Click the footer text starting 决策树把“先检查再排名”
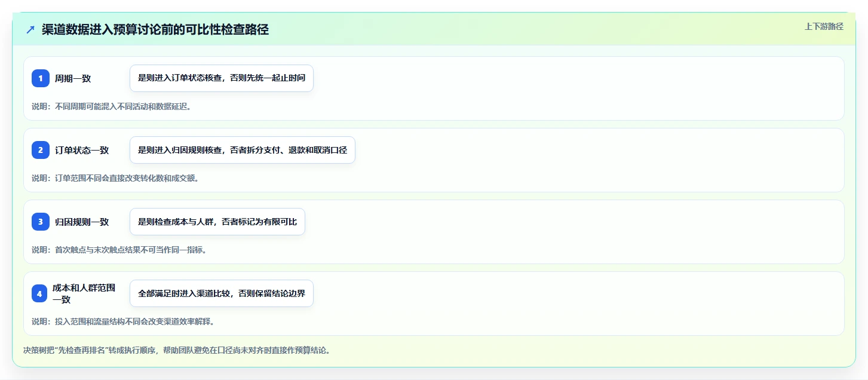This screenshot has height=380, width=868. click(x=177, y=350)
